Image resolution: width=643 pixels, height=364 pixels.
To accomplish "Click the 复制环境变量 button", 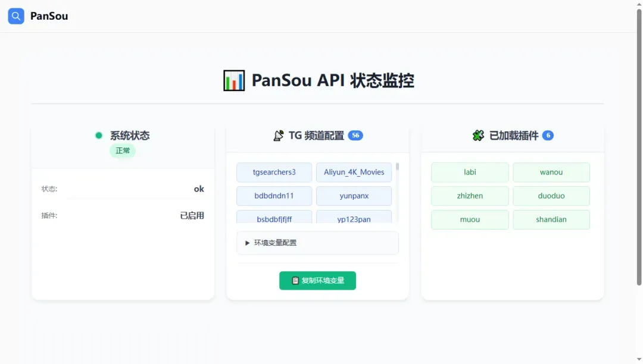I will coord(317,280).
